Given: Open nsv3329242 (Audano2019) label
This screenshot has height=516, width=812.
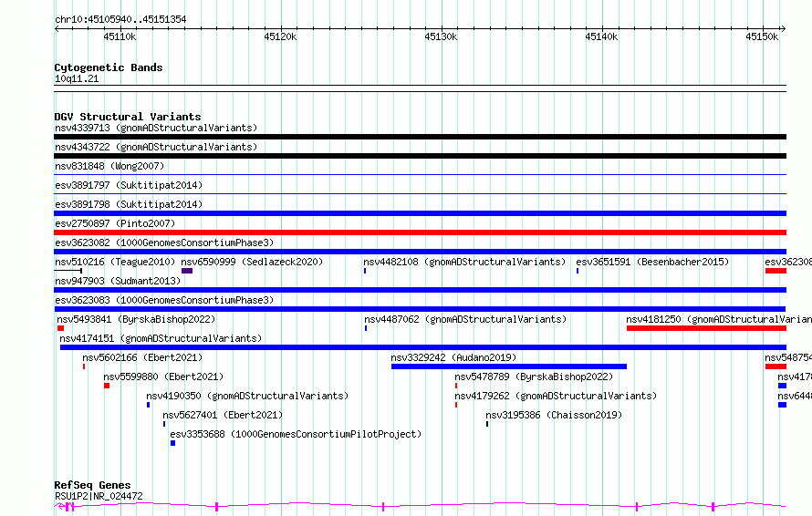Looking at the screenshot, I should tap(453, 357).
